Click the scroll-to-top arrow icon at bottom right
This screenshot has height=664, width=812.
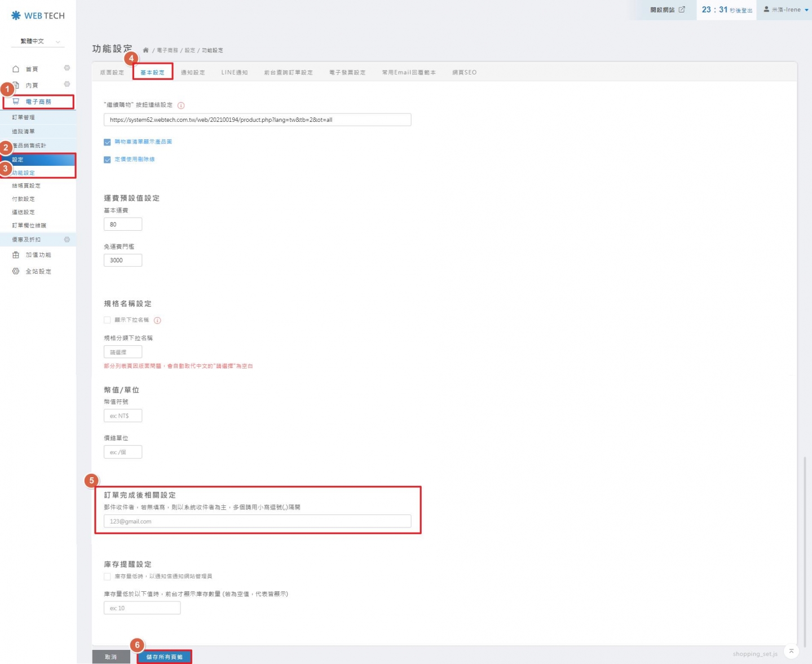[791, 651]
